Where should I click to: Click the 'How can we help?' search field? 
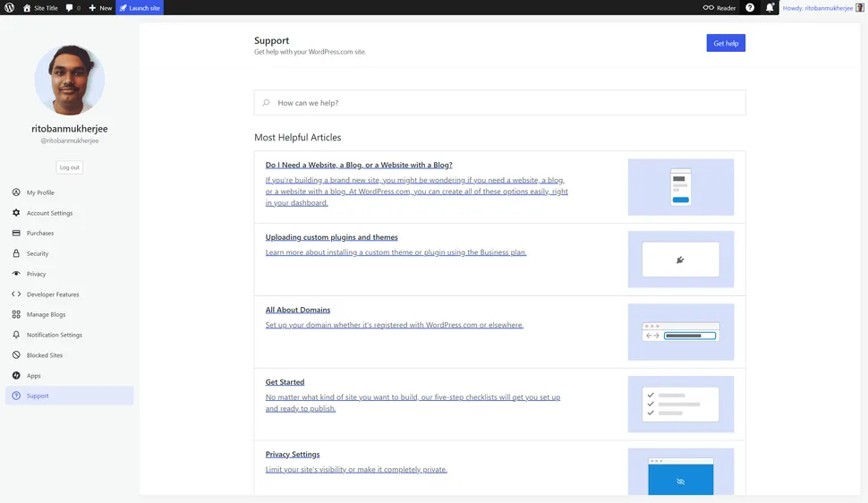[499, 103]
